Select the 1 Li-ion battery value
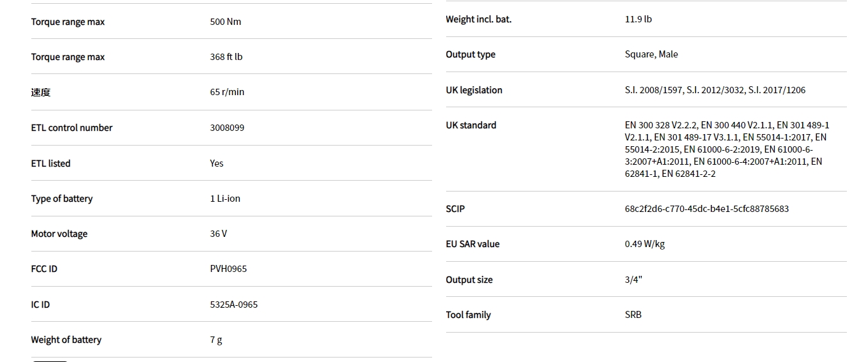This screenshot has width=868, height=362. coord(225,199)
